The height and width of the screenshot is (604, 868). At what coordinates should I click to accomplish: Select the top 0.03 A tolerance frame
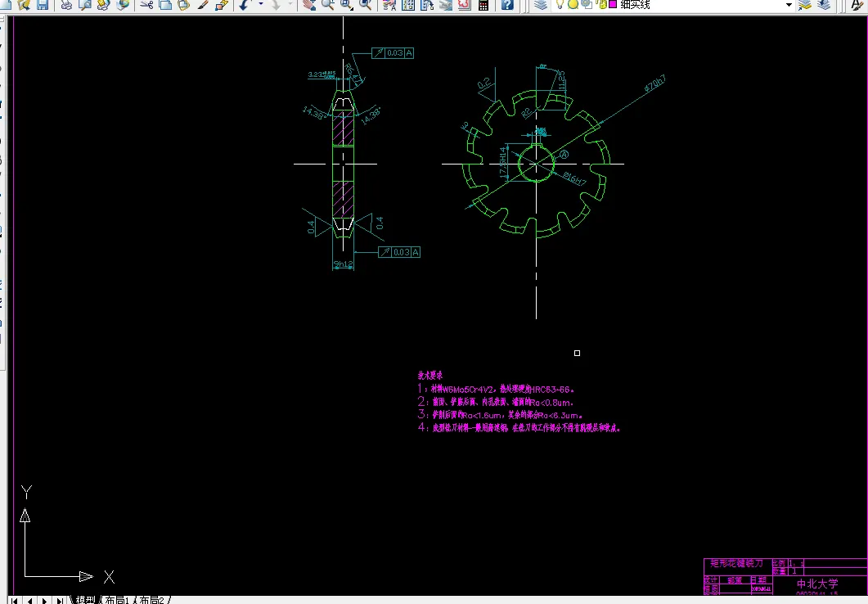[393, 53]
